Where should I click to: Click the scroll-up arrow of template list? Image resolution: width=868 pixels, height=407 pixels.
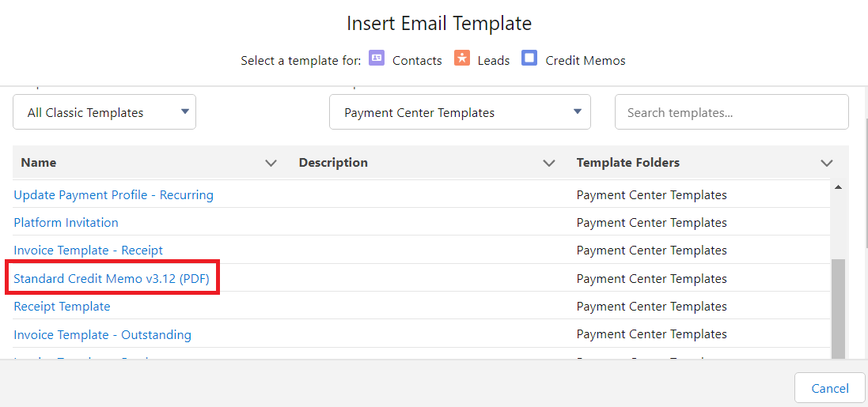click(838, 187)
